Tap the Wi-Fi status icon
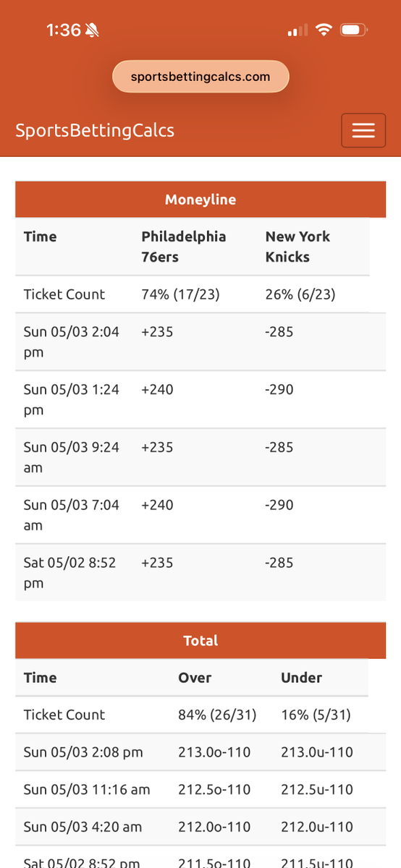The width and height of the screenshot is (401, 868). click(x=324, y=30)
